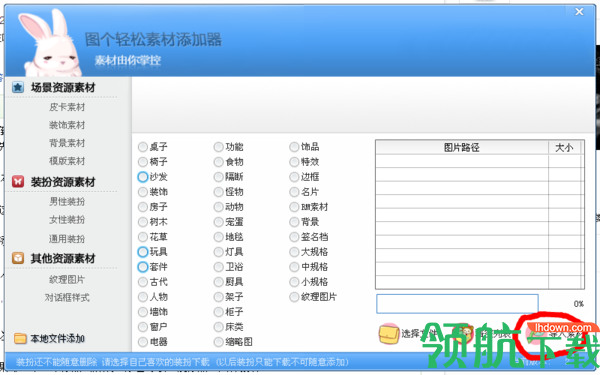Select the 中规格 radio button
The height and width of the screenshot is (375, 600).
click(294, 267)
